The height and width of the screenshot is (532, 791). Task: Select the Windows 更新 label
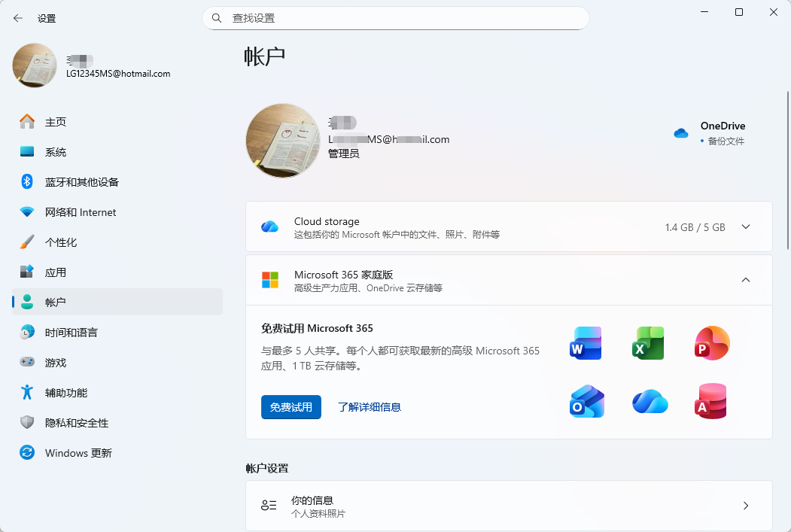coord(78,453)
